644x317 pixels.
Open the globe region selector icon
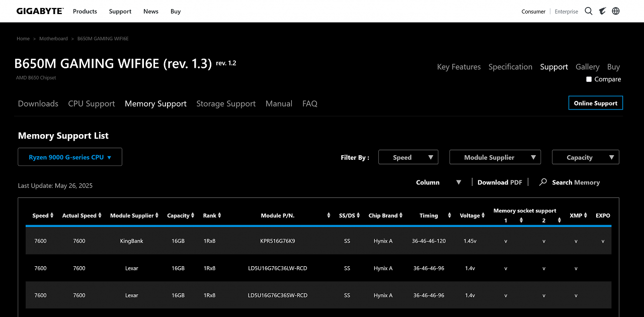pos(616,11)
